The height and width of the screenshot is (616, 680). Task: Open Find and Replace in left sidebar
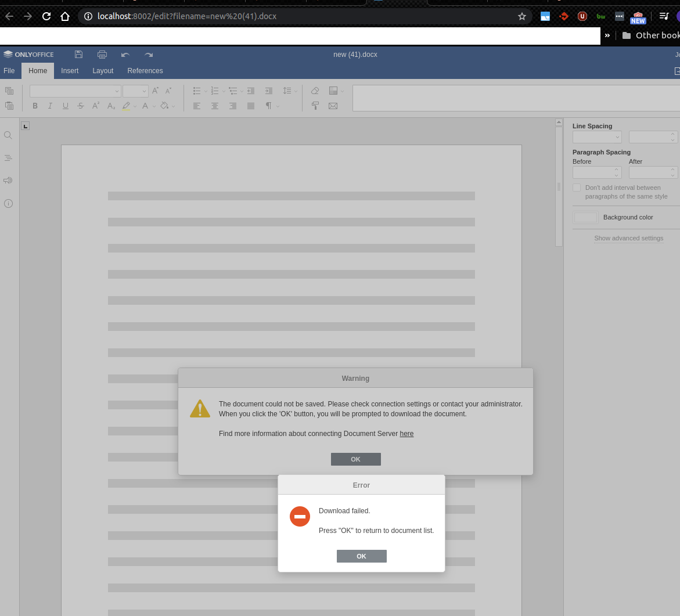click(x=8, y=135)
